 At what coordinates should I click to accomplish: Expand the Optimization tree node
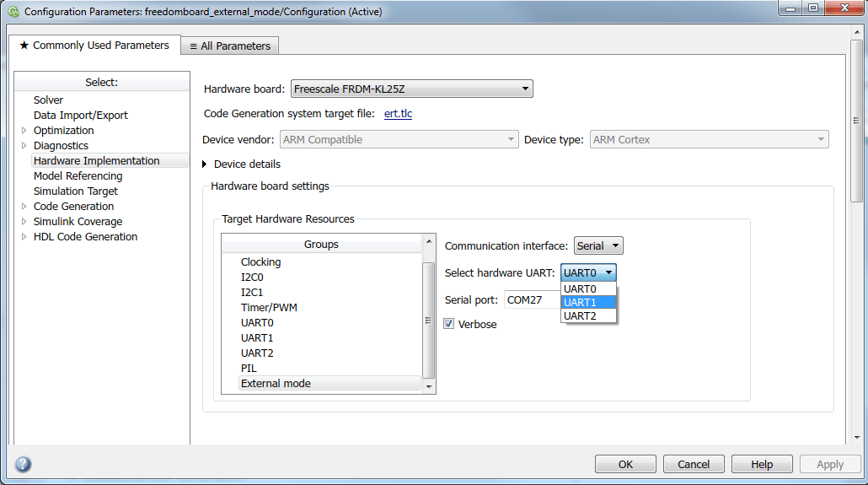[x=24, y=130]
